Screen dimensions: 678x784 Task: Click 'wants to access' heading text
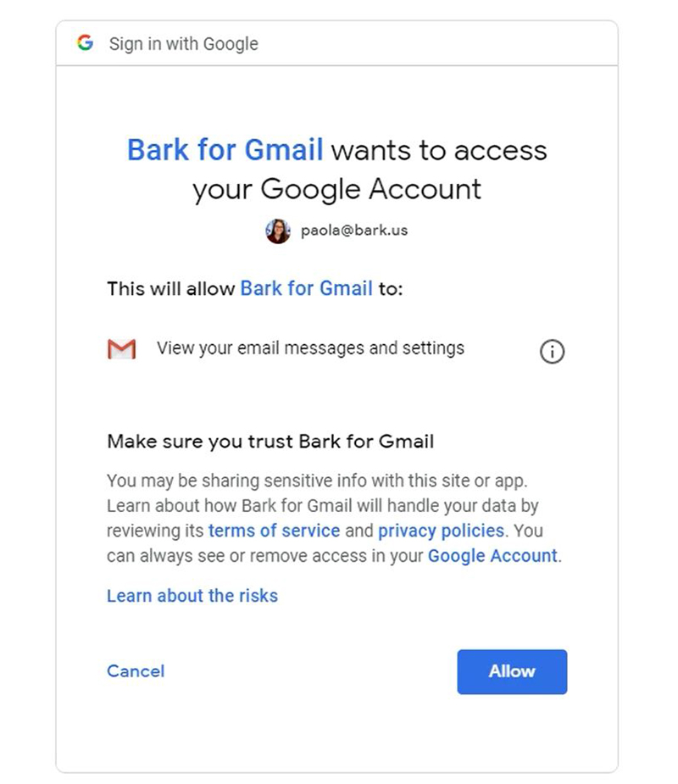coord(440,151)
